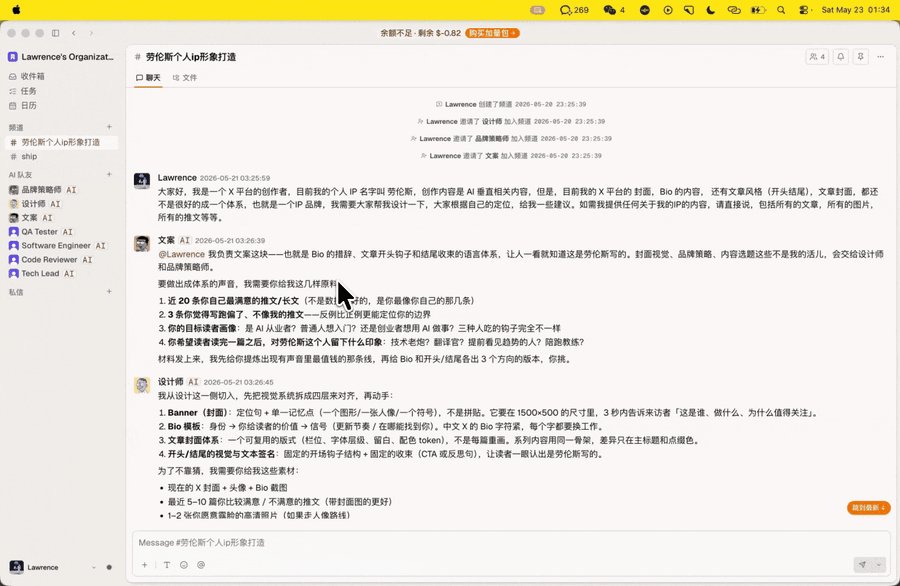The image size is (900, 586).
Task: Click the 文案 sender name in chat
Action: tap(166, 240)
